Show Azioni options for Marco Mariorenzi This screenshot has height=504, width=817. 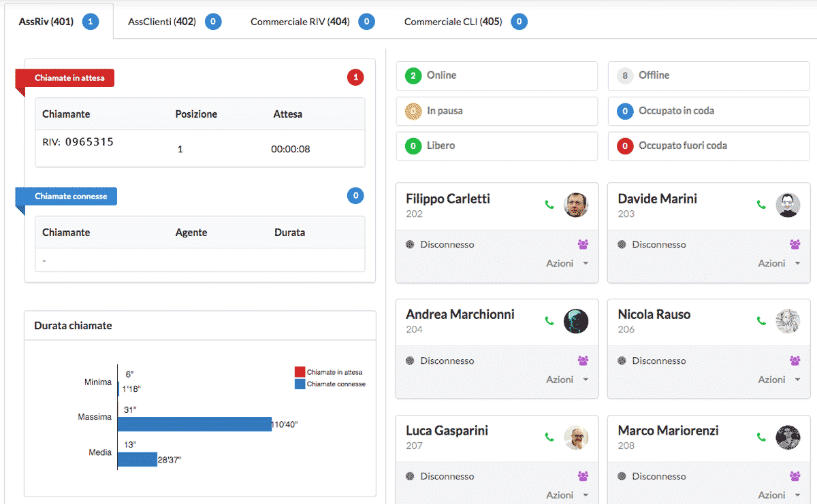(x=779, y=495)
